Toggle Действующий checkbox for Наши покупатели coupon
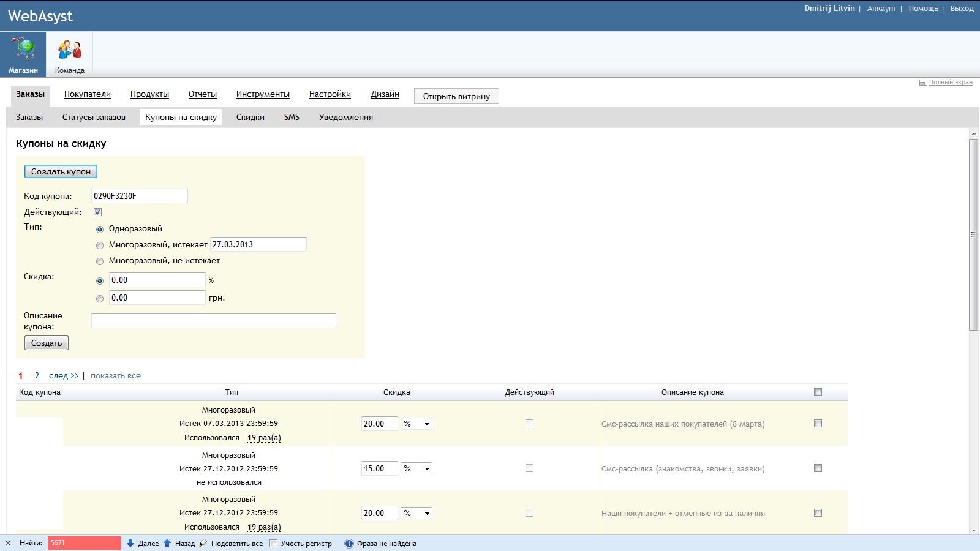The height and width of the screenshot is (551, 980). [529, 512]
